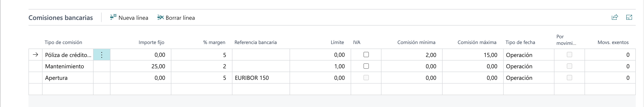Click the share icon in the subform header

615,17
